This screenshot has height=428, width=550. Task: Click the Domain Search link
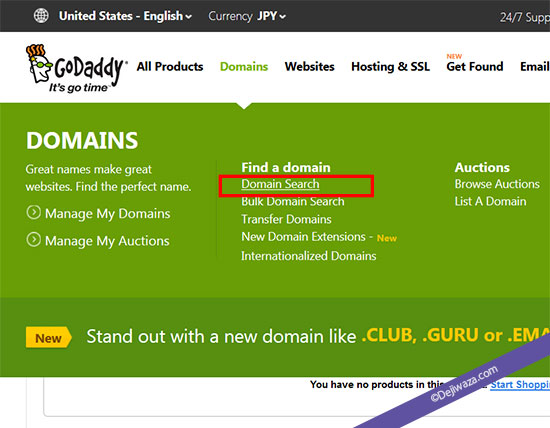coord(280,184)
